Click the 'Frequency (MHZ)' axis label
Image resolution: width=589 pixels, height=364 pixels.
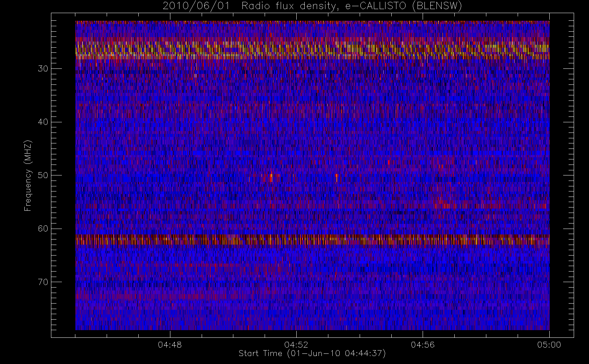pos(28,175)
